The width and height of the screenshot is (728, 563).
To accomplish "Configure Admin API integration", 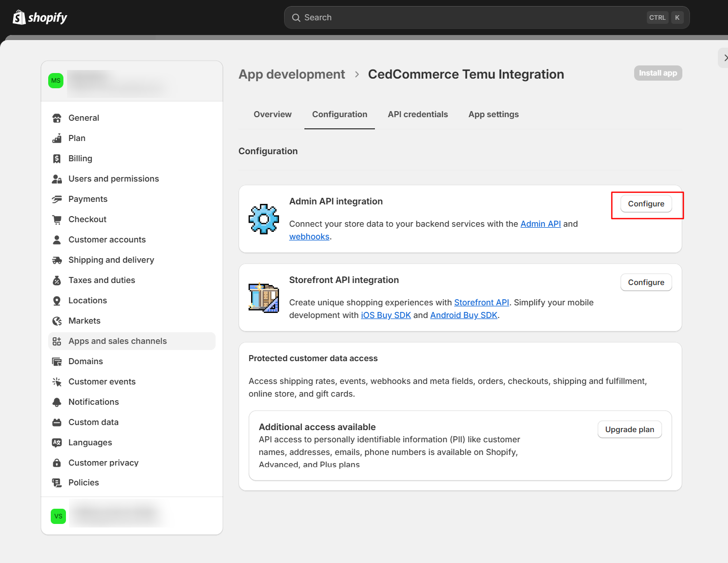I will point(646,204).
